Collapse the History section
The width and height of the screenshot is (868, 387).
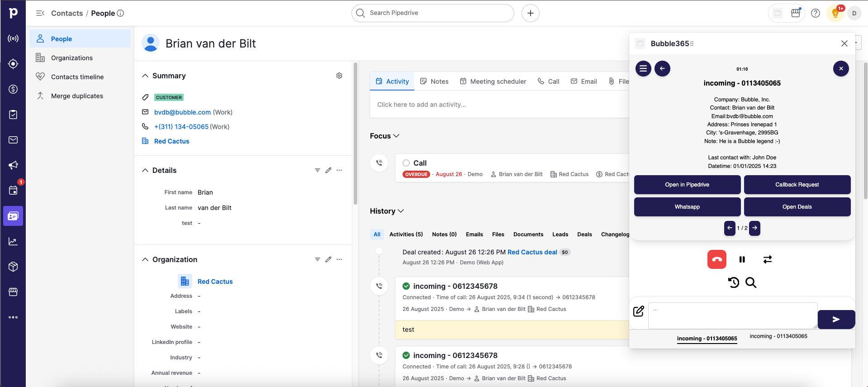pyautogui.click(x=401, y=211)
